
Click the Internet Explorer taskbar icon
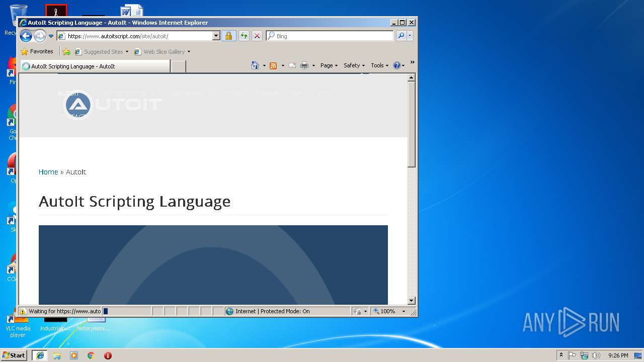coord(40,355)
